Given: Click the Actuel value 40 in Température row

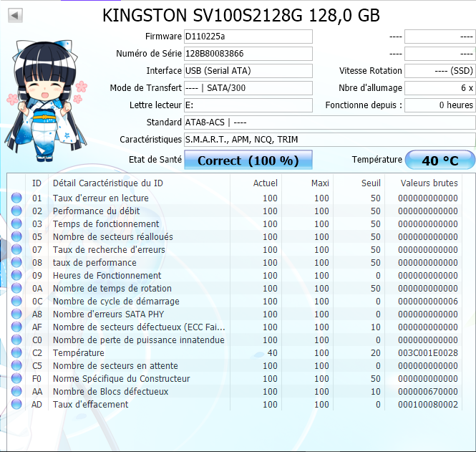Looking at the screenshot, I should (x=272, y=353).
